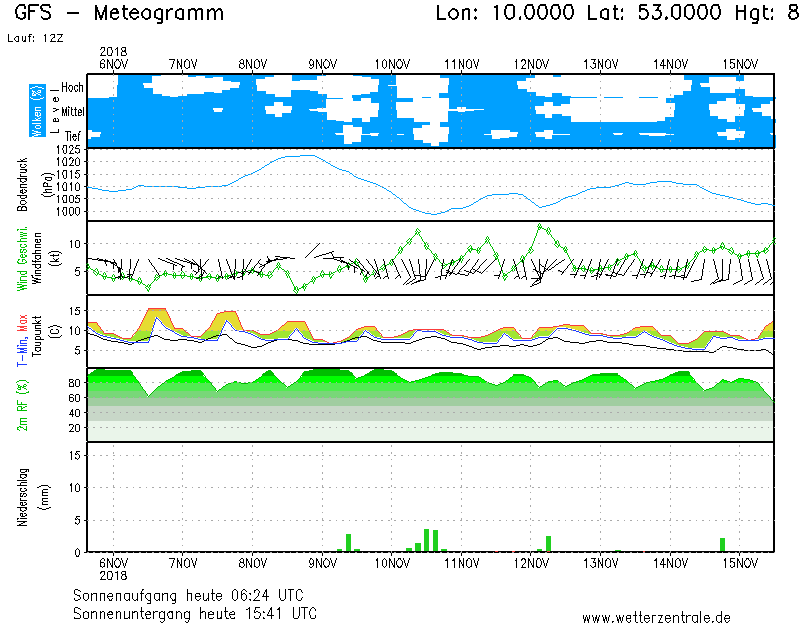Click the Sonnenuntergang heute 15:41 UTC text
Image resolution: width=800 pixels, height=625 pixels.
(195, 612)
